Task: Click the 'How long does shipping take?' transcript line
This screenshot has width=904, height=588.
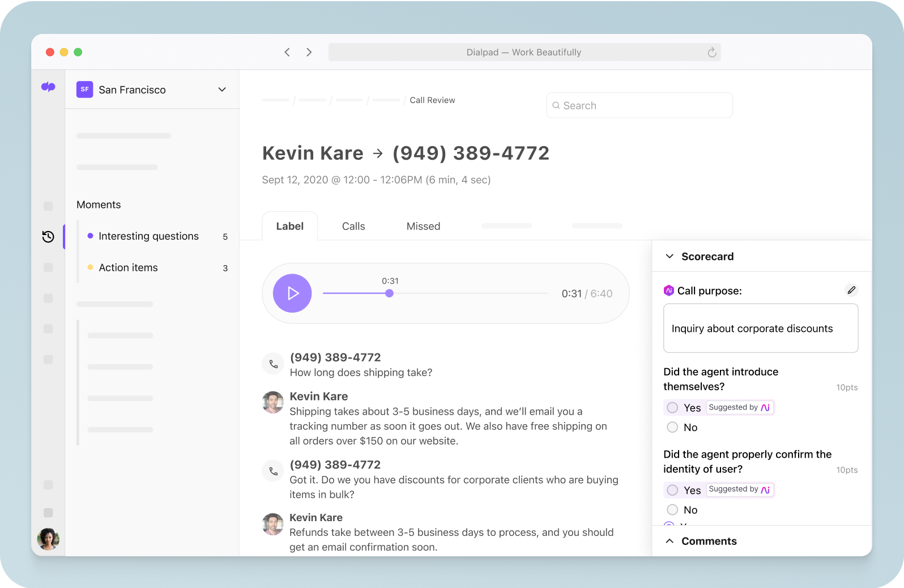Action: [x=361, y=373]
